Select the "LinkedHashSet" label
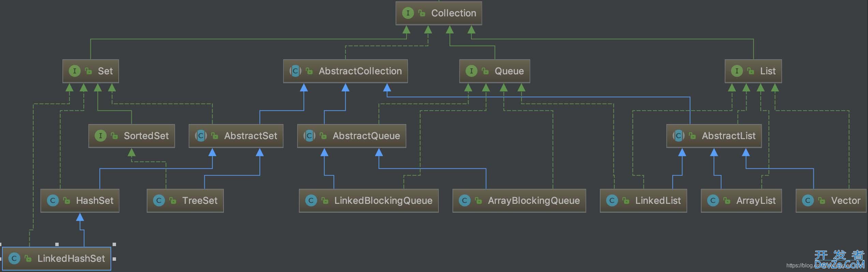The width and height of the screenshot is (868, 272). [71, 258]
